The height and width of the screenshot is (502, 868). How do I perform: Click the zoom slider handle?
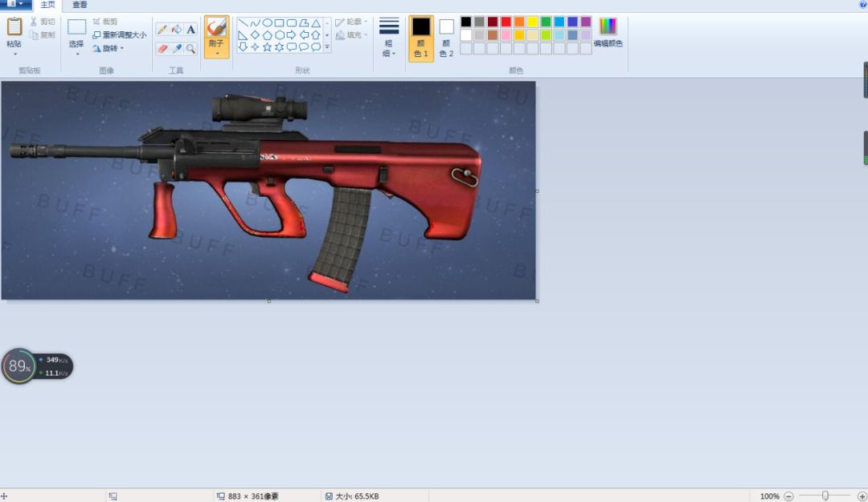point(825,496)
